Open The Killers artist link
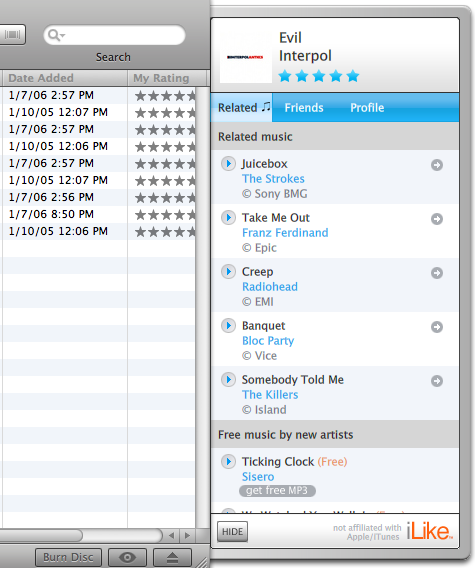Viewport: 475px width, 568px height. (x=270, y=394)
